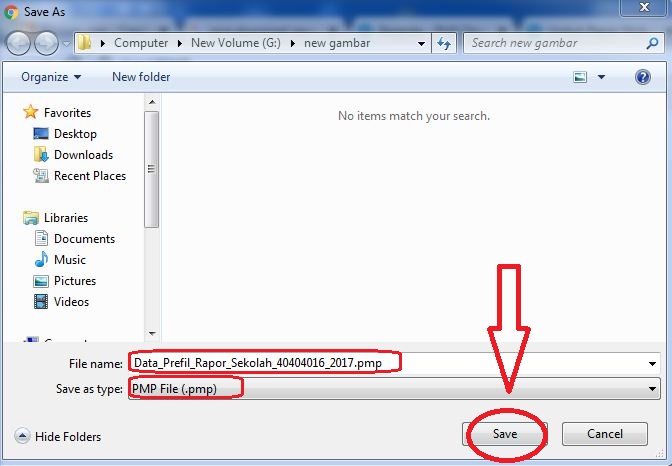
Task: Open the File name dropdown arrow
Action: [x=652, y=364]
